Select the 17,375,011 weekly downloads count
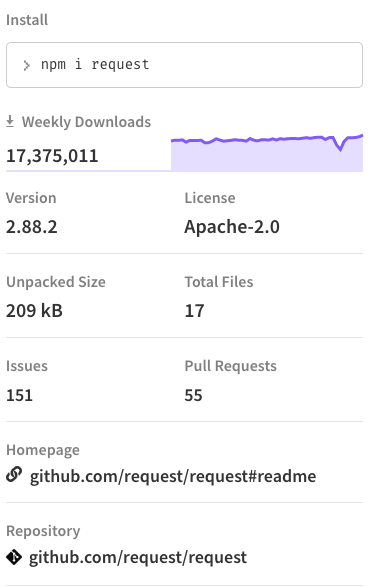389x588 pixels. [x=52, y=156]
